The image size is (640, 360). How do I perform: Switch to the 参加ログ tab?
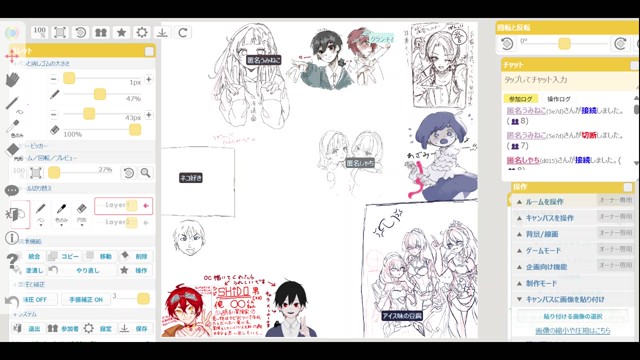(x=521, y=99)
